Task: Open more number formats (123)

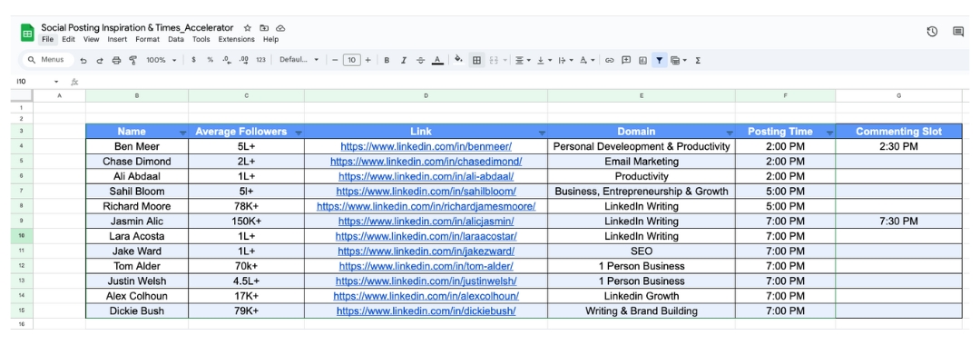Action: 260,60
